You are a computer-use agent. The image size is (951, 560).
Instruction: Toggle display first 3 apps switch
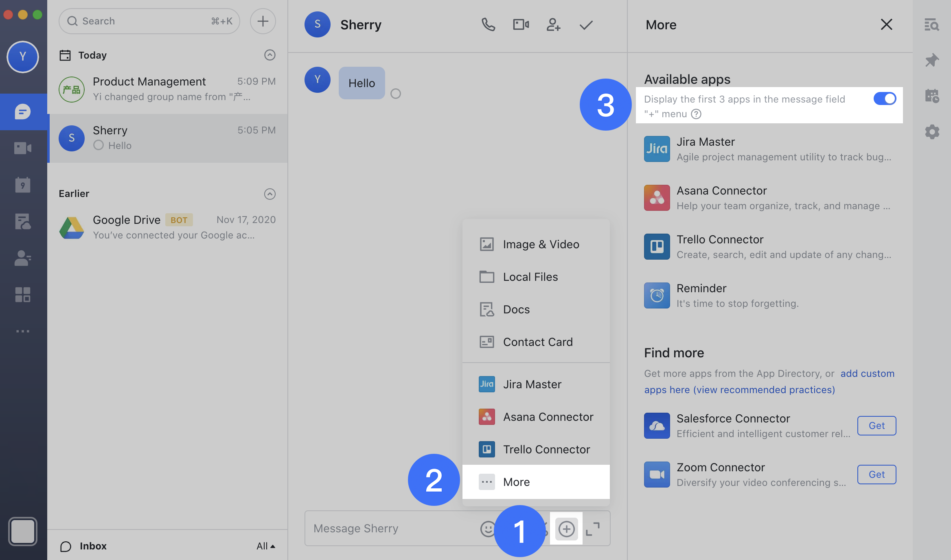point(884,99)
